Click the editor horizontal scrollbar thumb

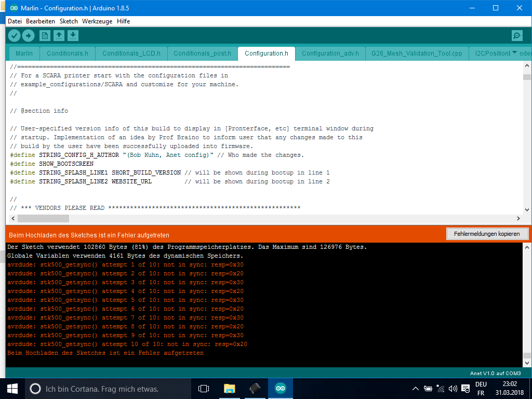(x=43, y=219)
